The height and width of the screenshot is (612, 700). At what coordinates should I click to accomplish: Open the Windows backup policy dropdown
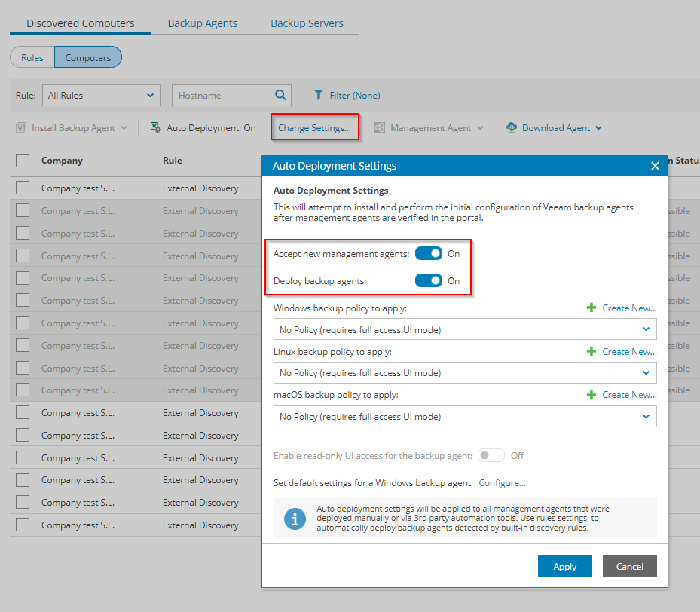coord(464,329)
